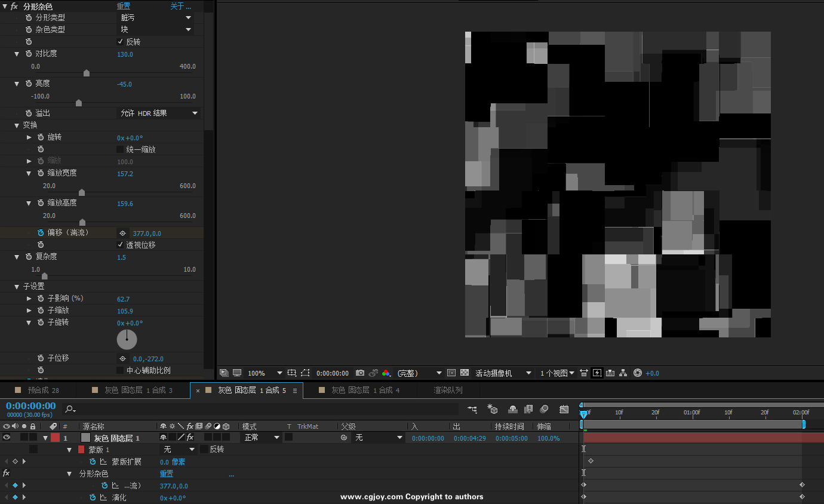The width and height of the screenshot is (824, 504).
Task: Toggle the 透视位移 checkbox
Action: click(x=120, y=245)
